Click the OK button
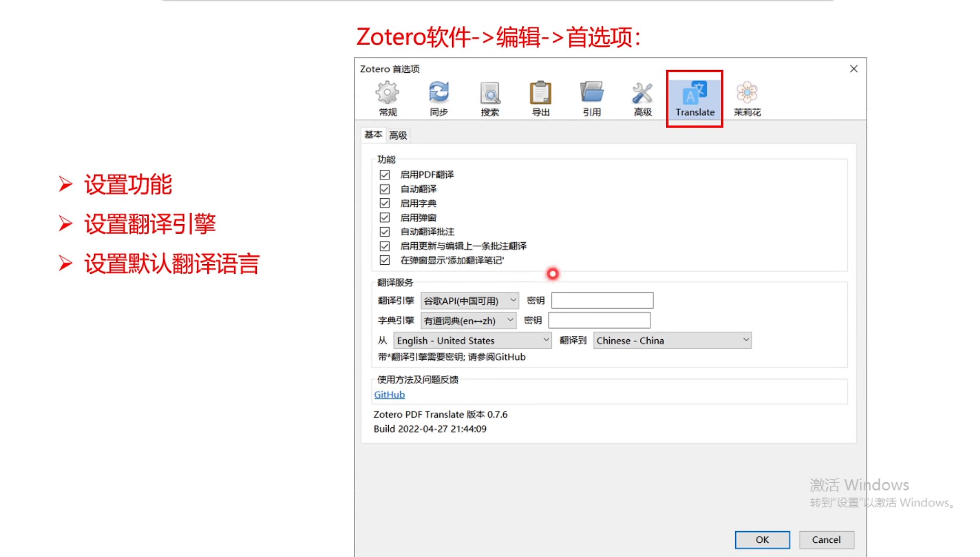The image size is (980, 557). pyautogui.click(x=761, y=540)
